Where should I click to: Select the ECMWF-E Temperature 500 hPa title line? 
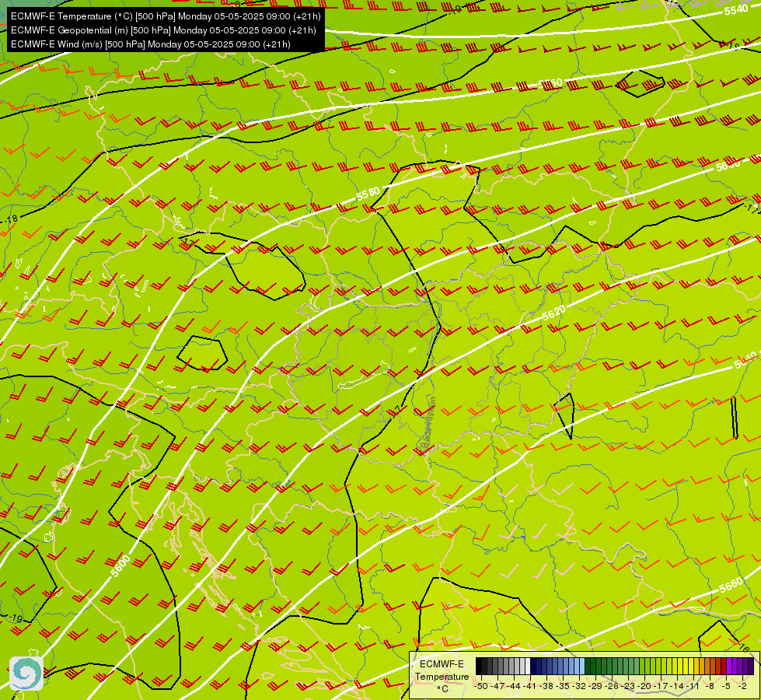(166, 16)
